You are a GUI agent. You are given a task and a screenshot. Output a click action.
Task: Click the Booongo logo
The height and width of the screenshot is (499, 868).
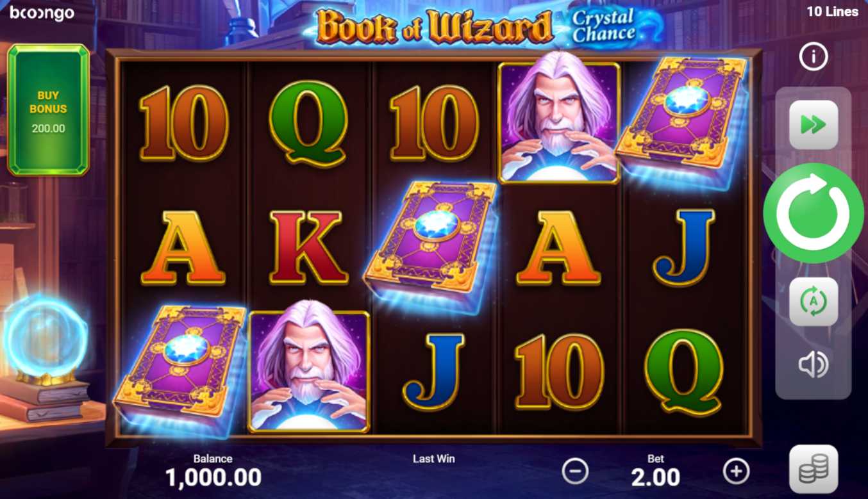(x=42, y=13)
